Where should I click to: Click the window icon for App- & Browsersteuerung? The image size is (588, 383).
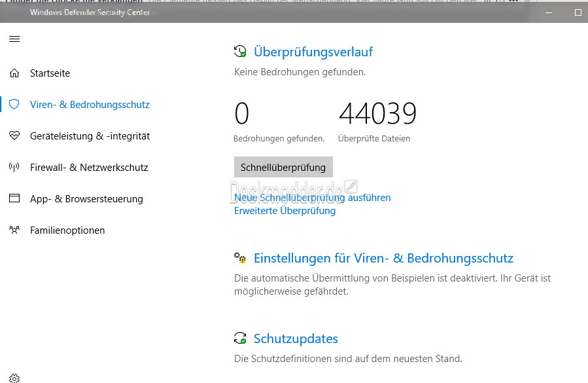click(x=14, y=198)
